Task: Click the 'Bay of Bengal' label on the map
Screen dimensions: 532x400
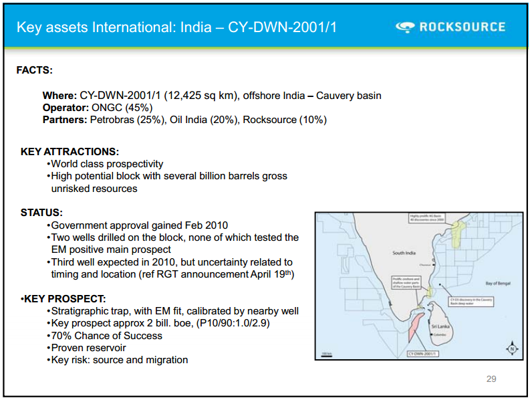Action: [498, 283]
